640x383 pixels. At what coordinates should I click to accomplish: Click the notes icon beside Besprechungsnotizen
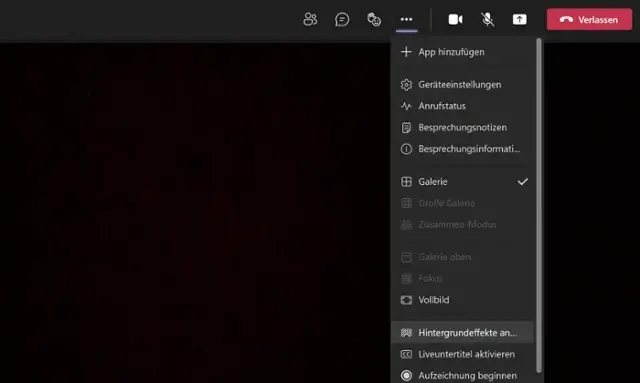[x=406, y=127]
